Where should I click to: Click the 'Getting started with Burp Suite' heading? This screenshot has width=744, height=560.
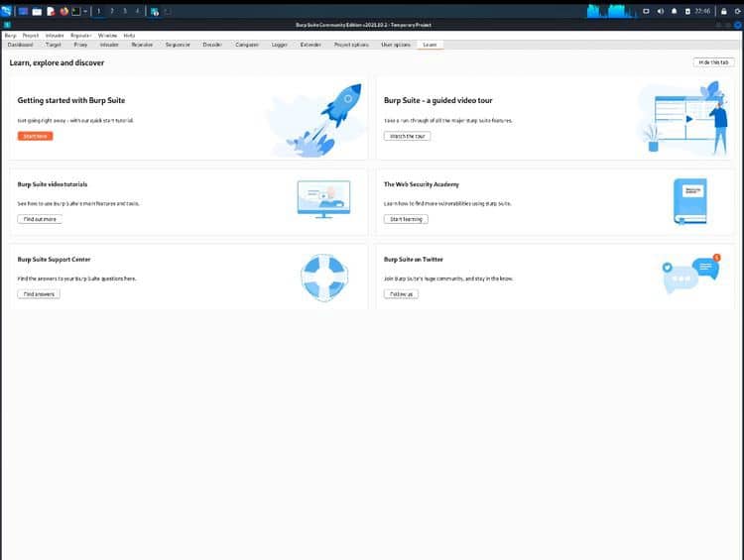pos(71,100)
